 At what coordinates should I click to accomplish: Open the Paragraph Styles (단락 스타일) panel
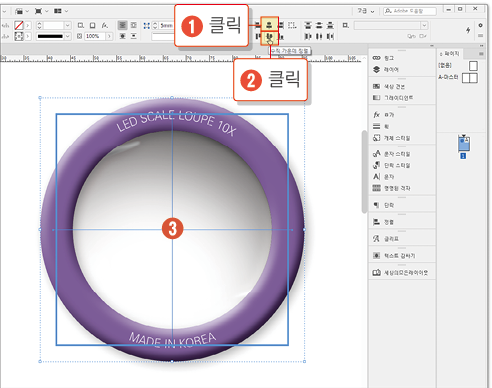[402, 165]
